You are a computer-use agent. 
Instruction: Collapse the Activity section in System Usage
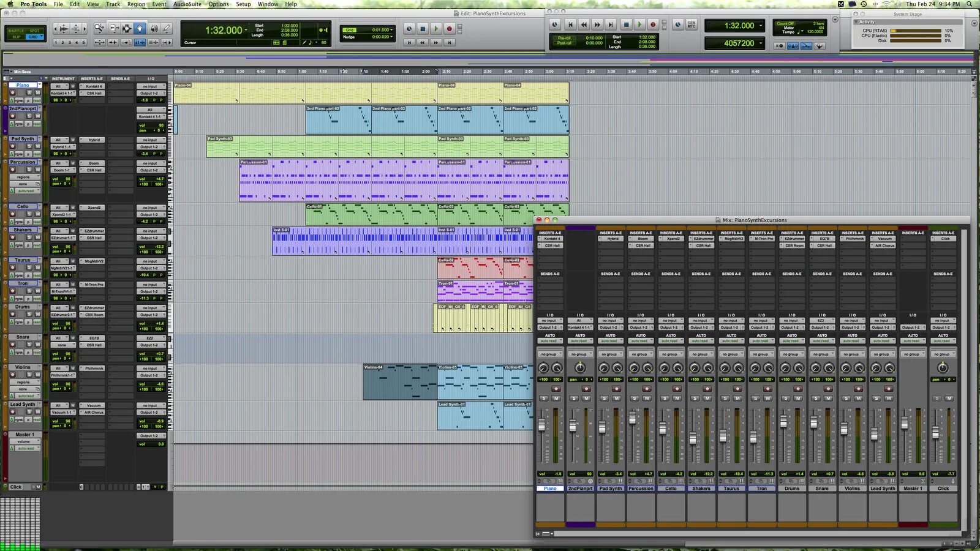(x=856, y=22)
